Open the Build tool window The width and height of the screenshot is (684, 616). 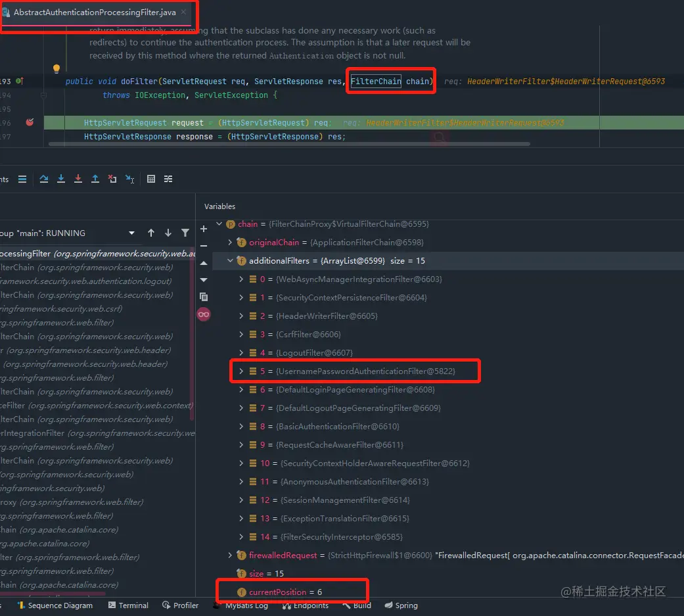[357, 605]
